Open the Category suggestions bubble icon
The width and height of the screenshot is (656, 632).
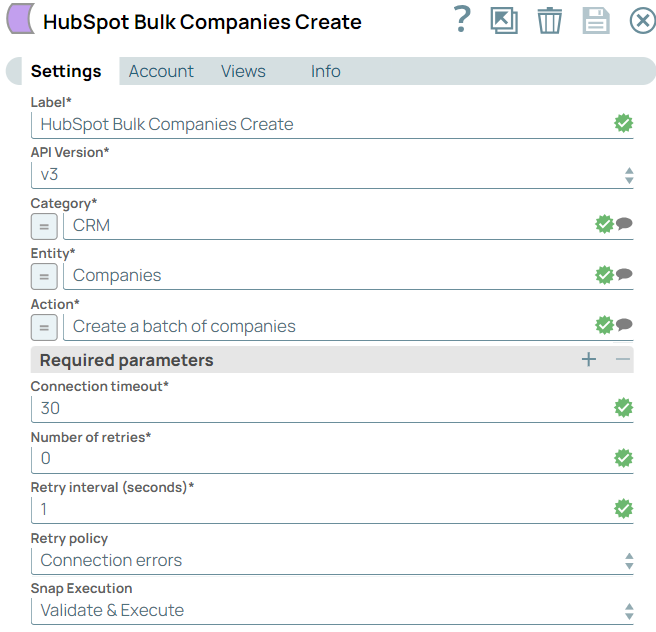(624, 223)
